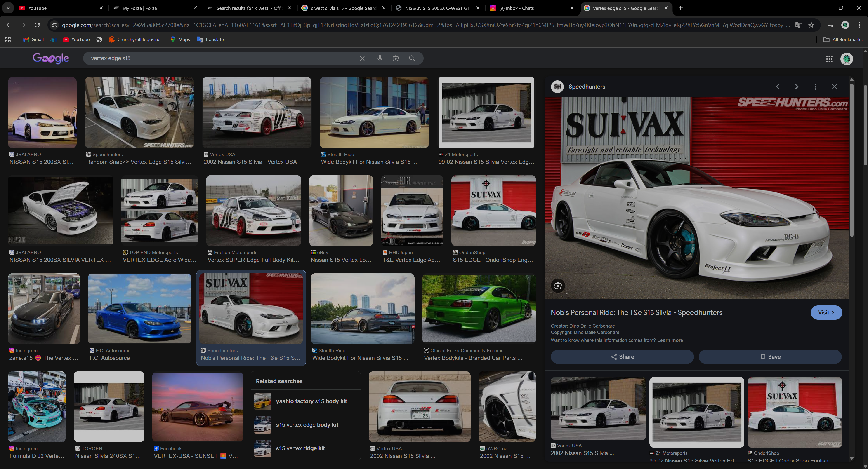Open Google Lens image search
The width and height of the screenshot is (868, 469).
[396, 58]
